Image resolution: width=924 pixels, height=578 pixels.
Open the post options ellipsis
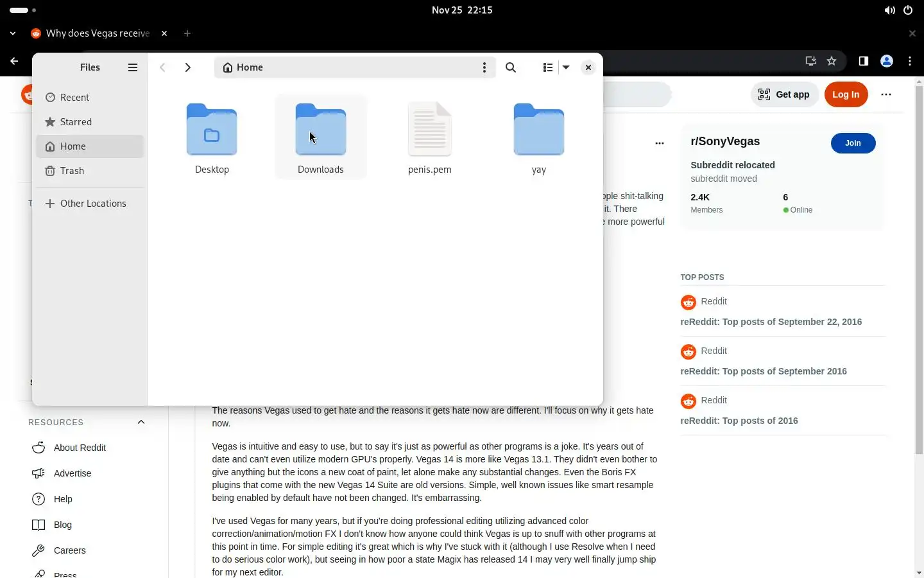click(659, 143)
